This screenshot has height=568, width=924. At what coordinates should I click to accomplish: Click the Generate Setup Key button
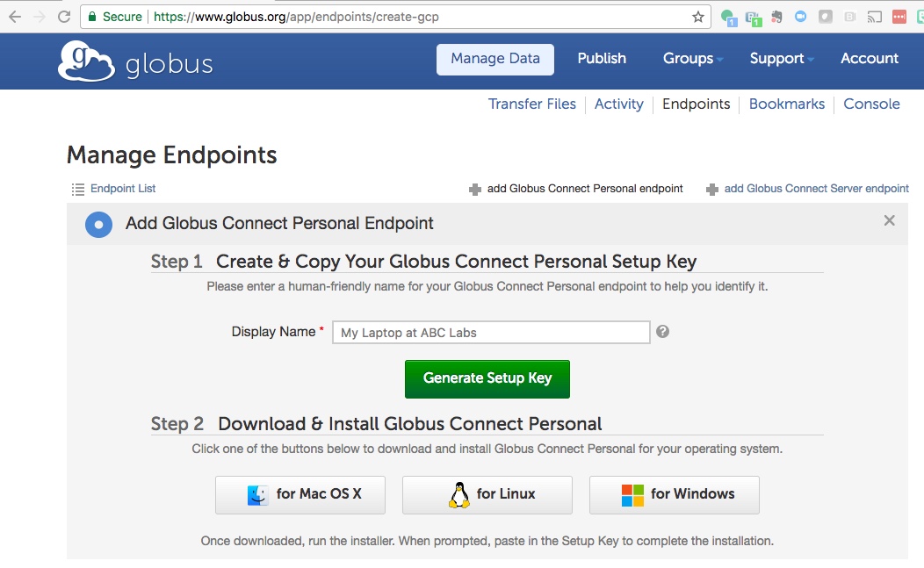click(487, 379)
